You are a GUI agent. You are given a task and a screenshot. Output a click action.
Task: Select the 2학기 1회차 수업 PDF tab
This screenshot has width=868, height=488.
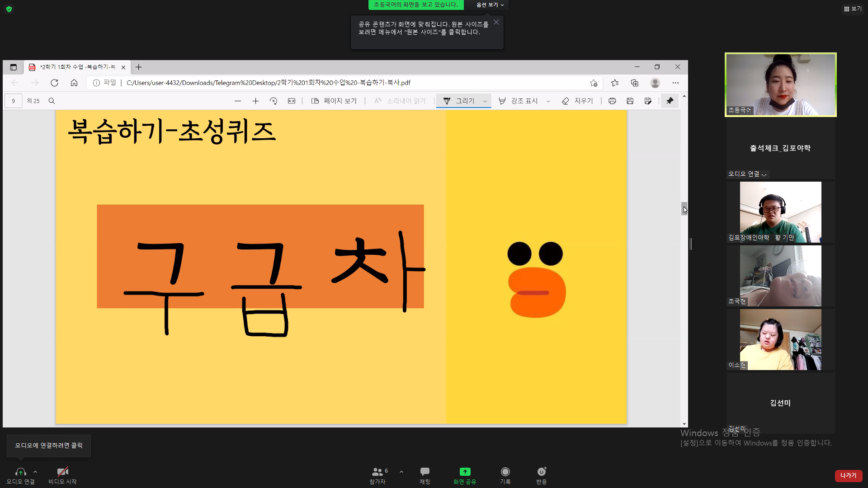(x=77, y=67)
